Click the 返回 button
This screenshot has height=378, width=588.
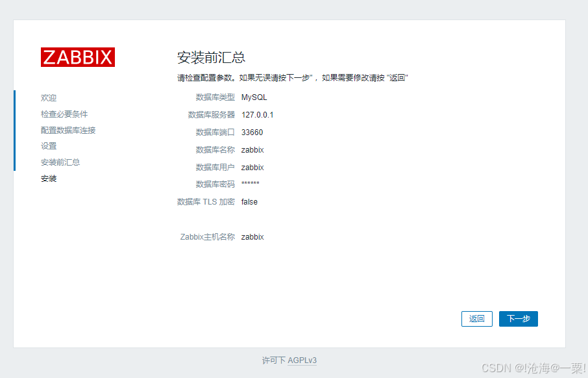click(x=476, y=319)
